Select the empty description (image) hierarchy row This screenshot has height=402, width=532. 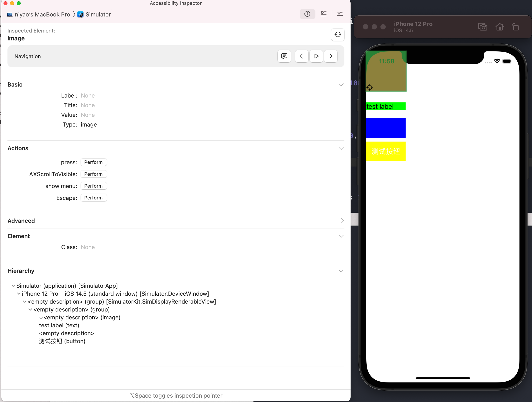pos(82,318)
